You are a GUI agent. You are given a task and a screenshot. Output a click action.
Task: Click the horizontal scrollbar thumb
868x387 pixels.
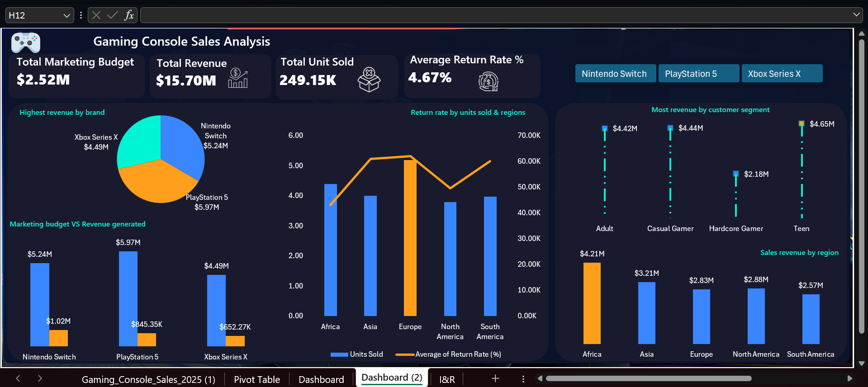coord(649,378)
